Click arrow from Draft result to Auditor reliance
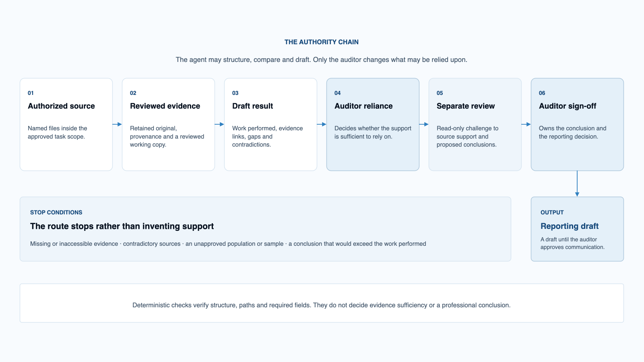Viewport: 644px width, 362px height. coord(322,124)
